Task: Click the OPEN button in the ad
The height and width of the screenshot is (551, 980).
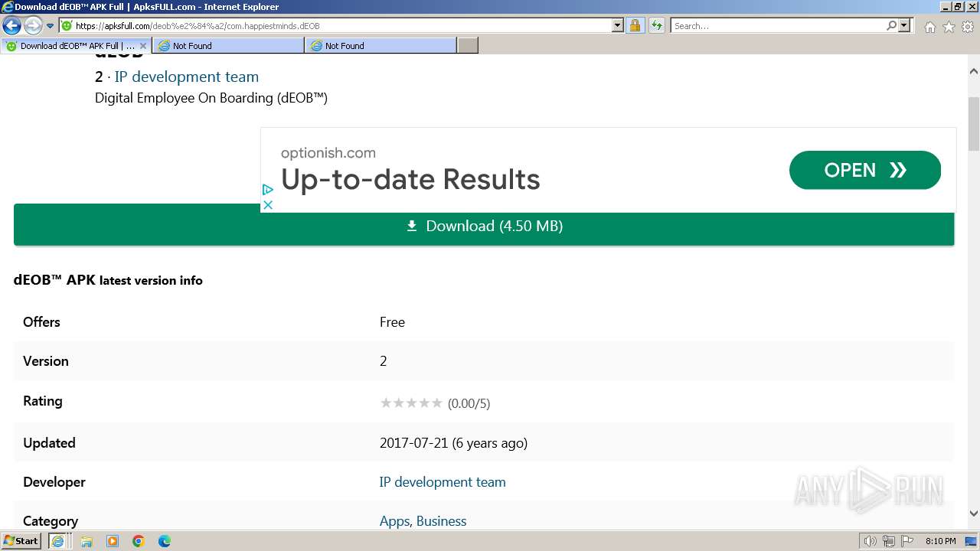Action: [x=864, y=170]
